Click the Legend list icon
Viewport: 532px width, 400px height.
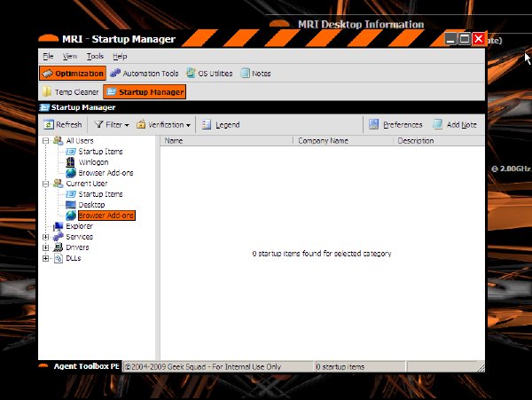[207, 124]
